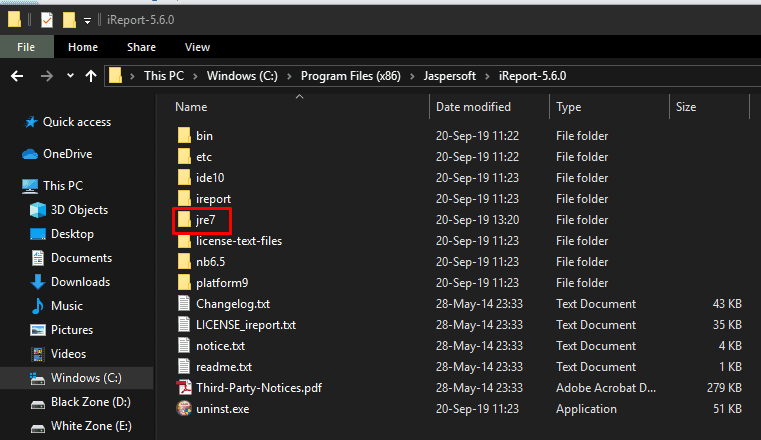Select Windows (C:) drive in the sidebar

click(77, 378)
